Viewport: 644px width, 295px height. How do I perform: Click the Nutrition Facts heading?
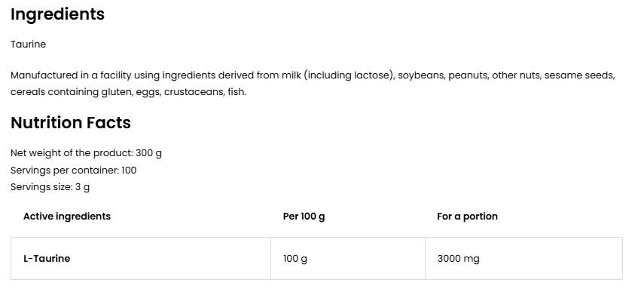pos(71,123)
